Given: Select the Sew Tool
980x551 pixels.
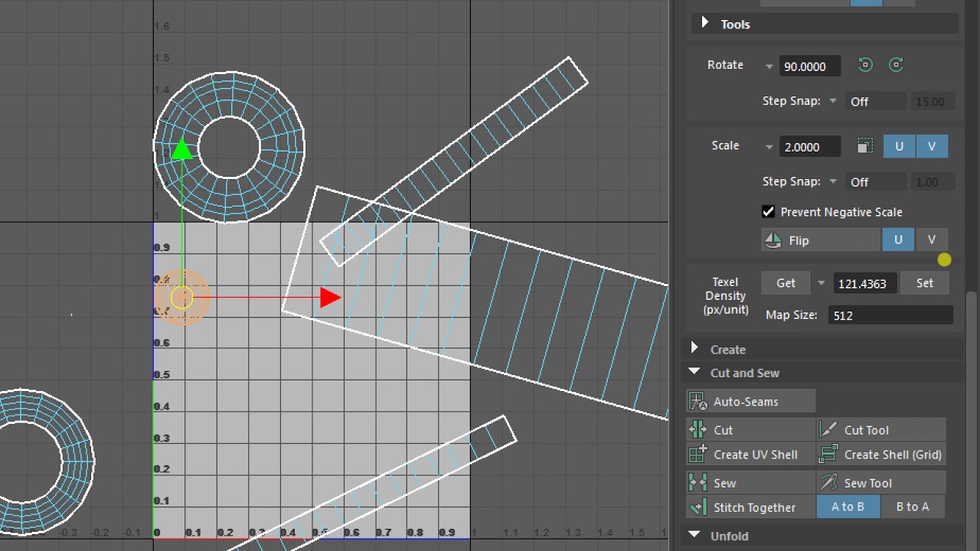Looking at the screenshot, I should [x=881, y=483].
